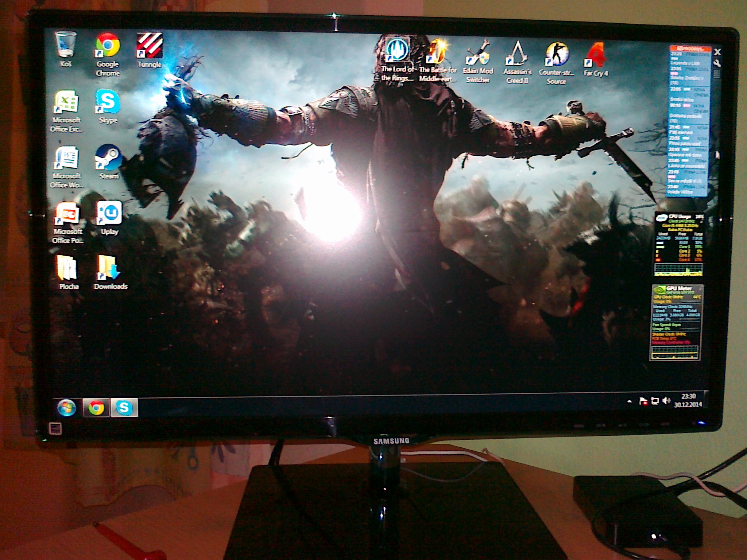The image size is (747, 560).
Task: Open the taskbar clock and date
Action: (688, 400)
